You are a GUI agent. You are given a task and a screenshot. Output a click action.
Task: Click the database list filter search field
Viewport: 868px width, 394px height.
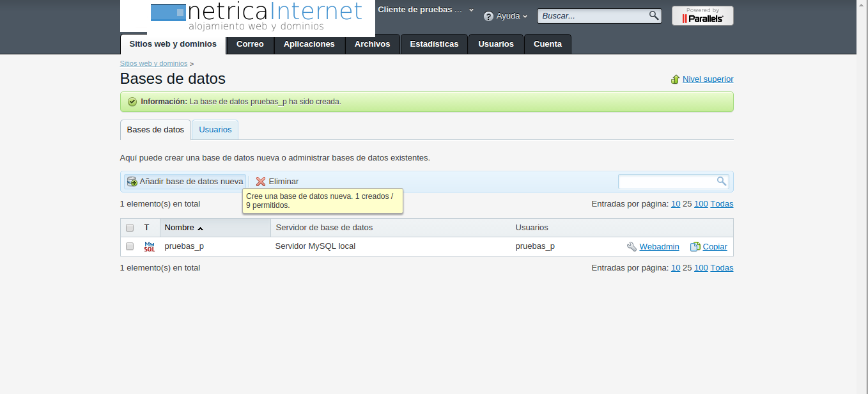pos(667,182)
